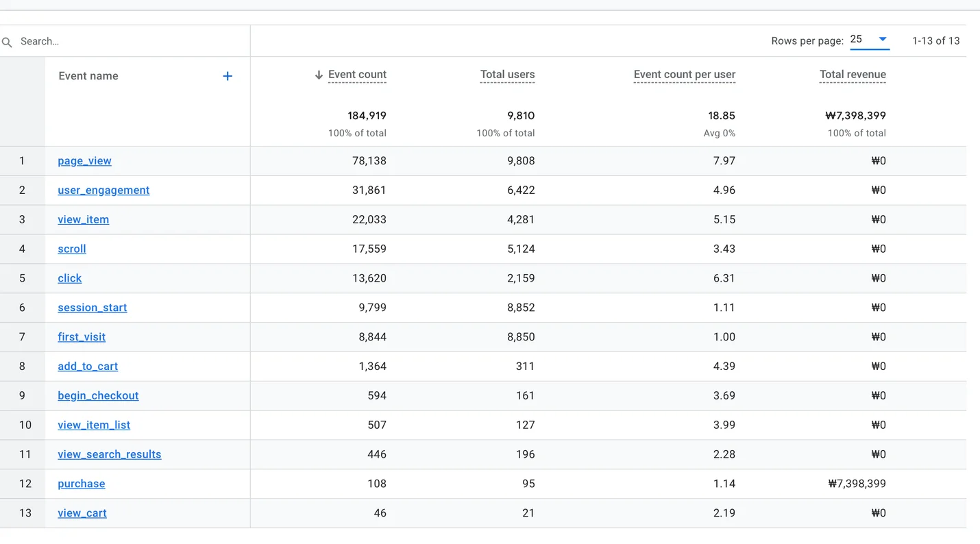Open the add_to_cart event link

tap(88, 367)
